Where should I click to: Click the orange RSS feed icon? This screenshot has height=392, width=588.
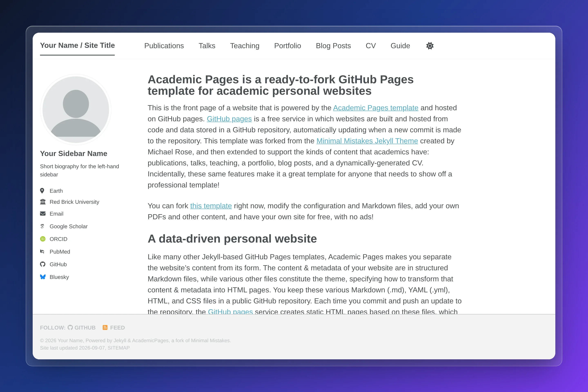click(x=105, y=327)
